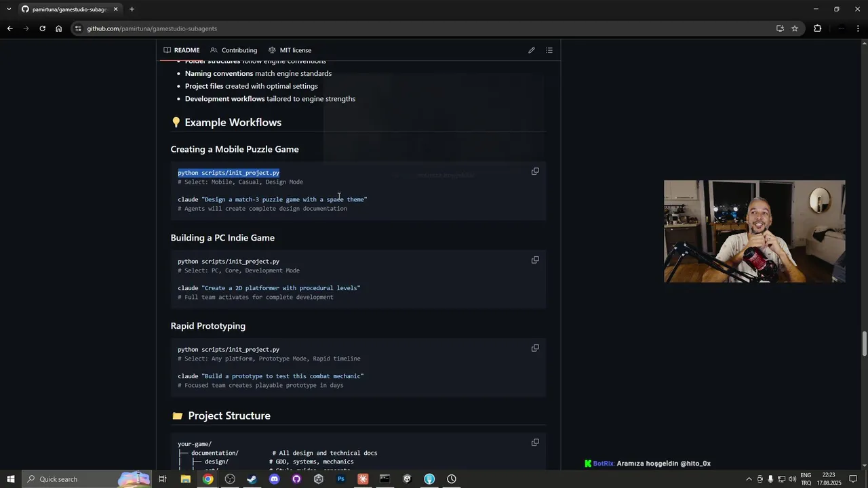Click the browser page scrollbar thumb
This screenshot has height=488, width=868.
coord(865,344)
